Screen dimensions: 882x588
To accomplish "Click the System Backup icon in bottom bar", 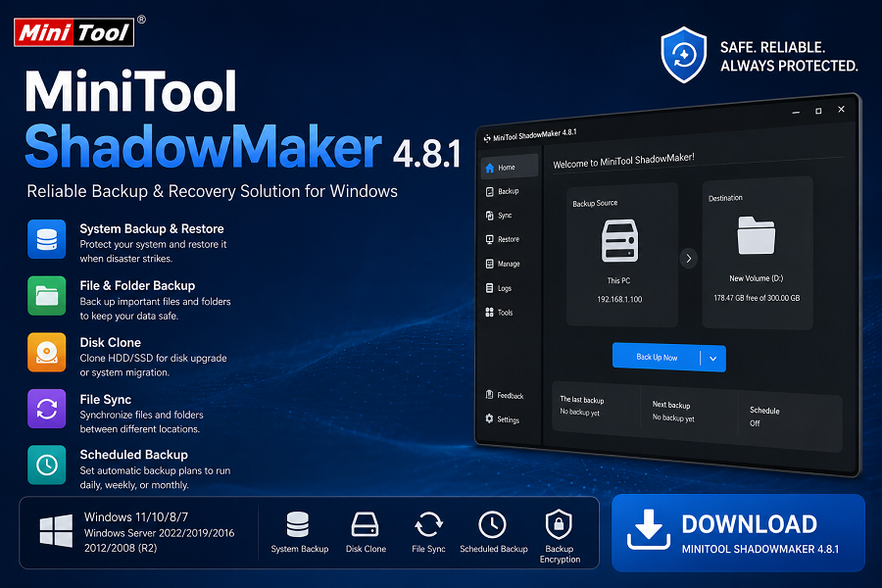I will tap(298, 524).
